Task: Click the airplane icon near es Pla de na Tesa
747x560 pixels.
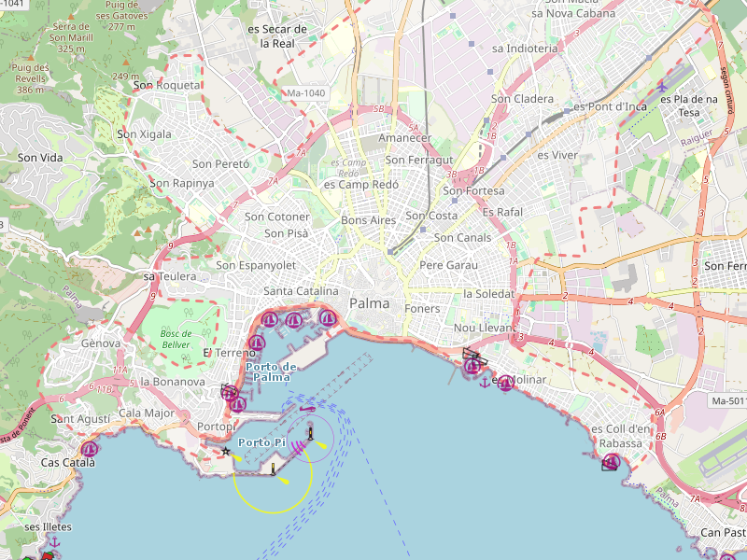Action: (x=662, y=86)
